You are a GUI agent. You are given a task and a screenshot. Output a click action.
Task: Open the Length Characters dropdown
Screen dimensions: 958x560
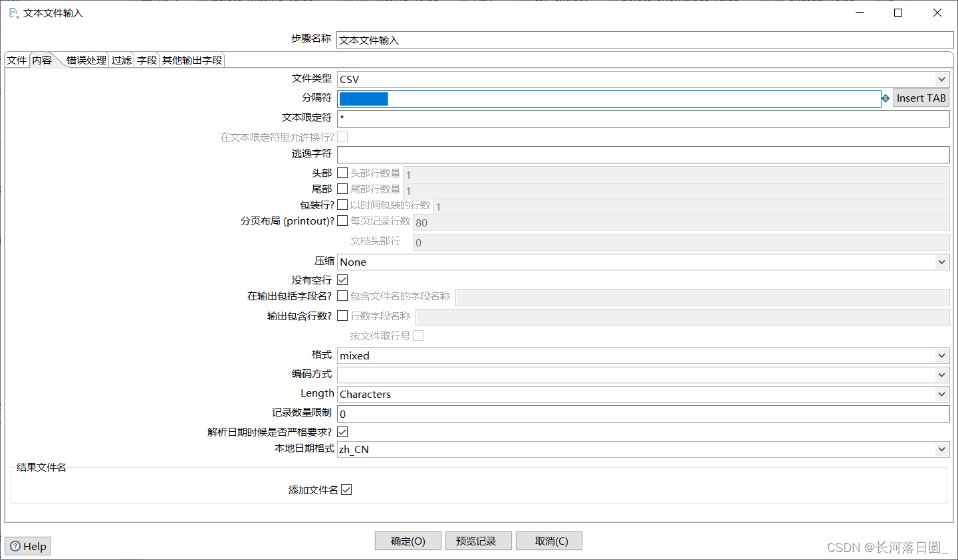(x=941, y=394)
